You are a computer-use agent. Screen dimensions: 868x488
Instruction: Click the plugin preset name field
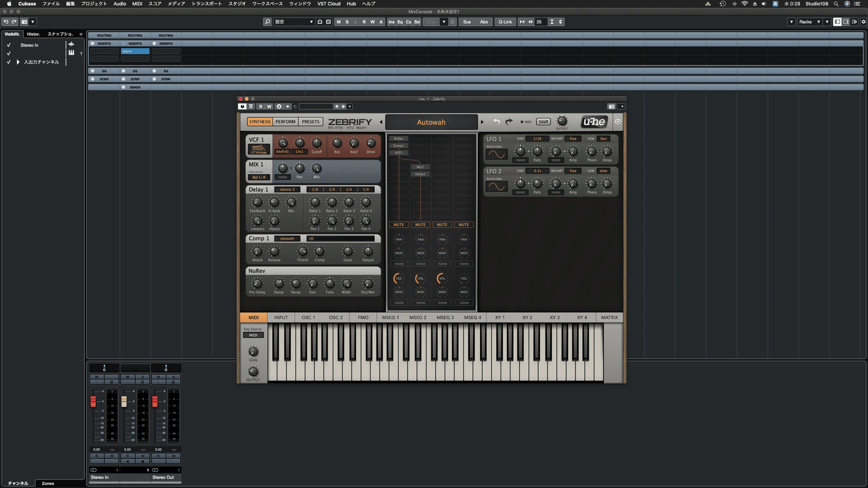pos(316,106)
